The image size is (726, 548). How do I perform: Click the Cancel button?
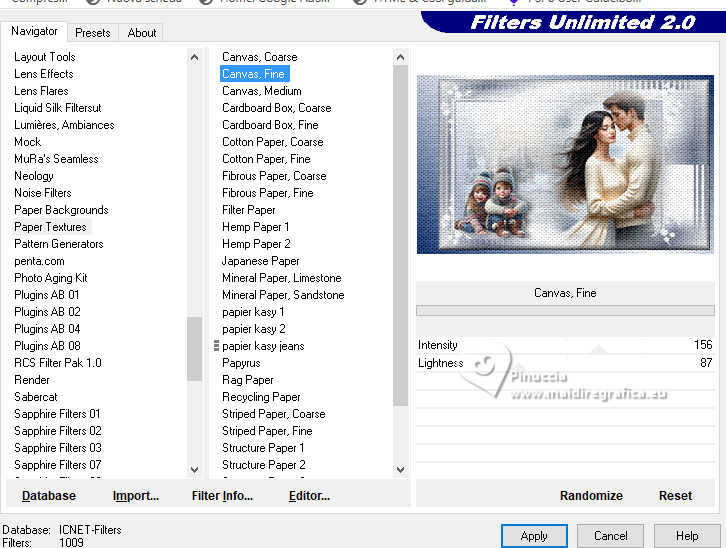(x=610, y=536)
